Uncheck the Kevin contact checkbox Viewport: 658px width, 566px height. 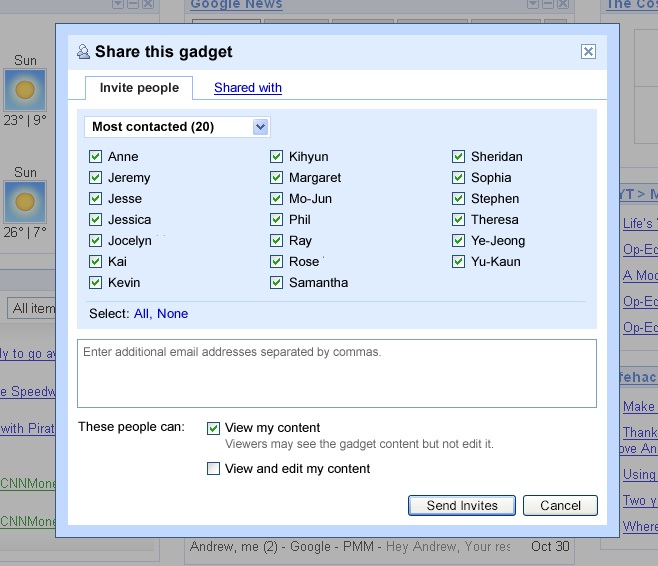coord(96,283)
